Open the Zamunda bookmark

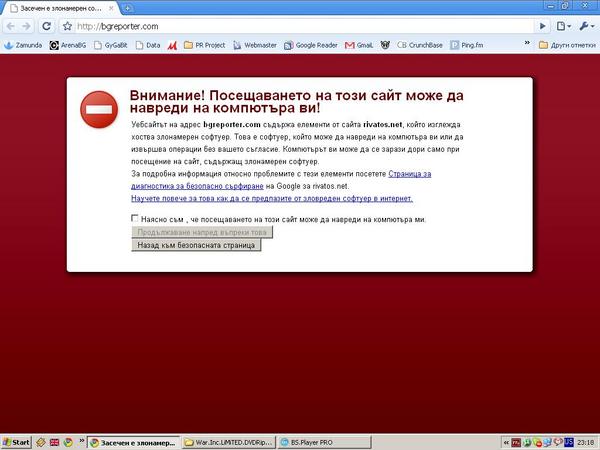23,45
